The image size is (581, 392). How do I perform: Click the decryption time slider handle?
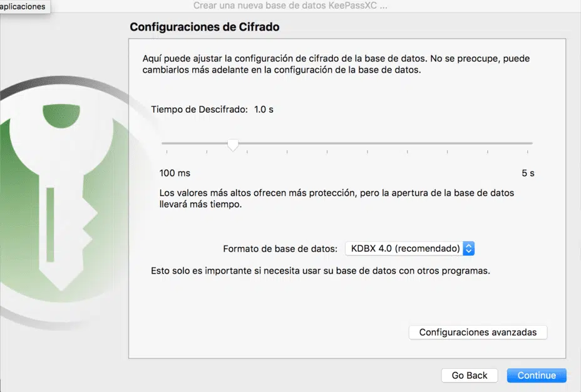(233, 145)
